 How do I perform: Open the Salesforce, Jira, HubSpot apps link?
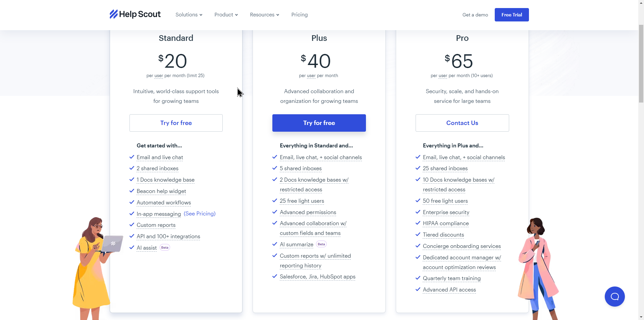[x=317, y=276]
